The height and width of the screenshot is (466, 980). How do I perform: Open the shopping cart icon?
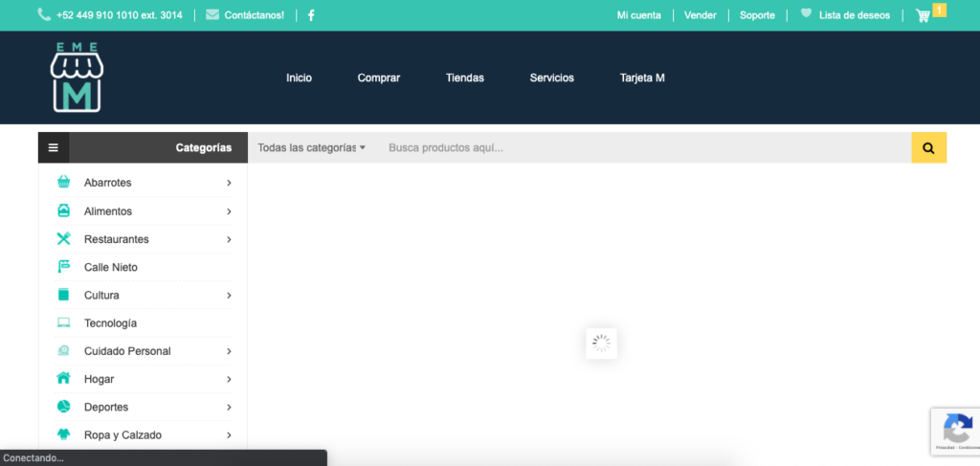(x=923, y=15)
